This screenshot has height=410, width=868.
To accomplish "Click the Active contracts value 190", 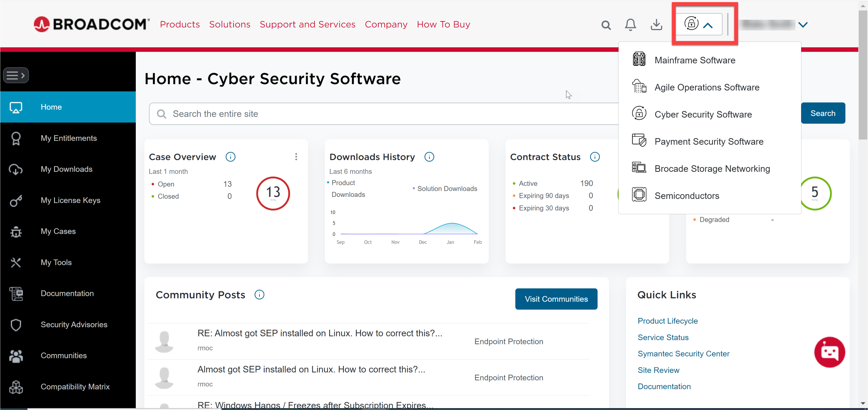I will pos(586,183).
